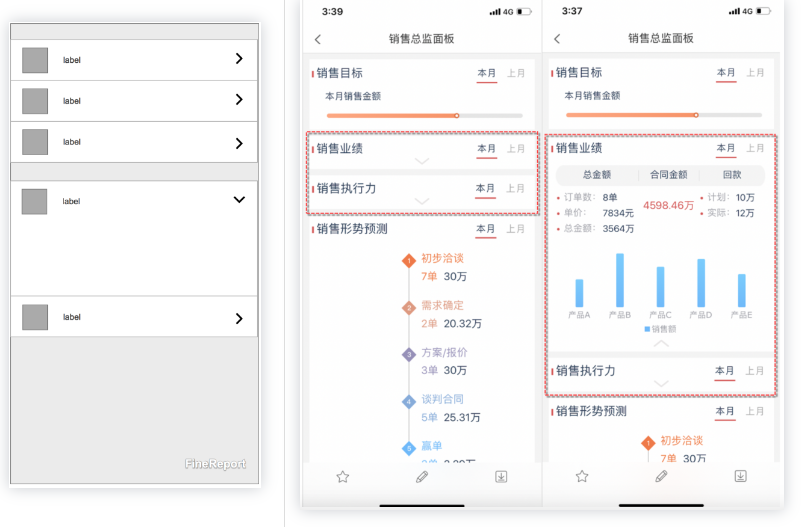Tap back arrow on the 3:39 phone screen
The height and width of the screenshot is (527, 801).
[x=318, y=39]
